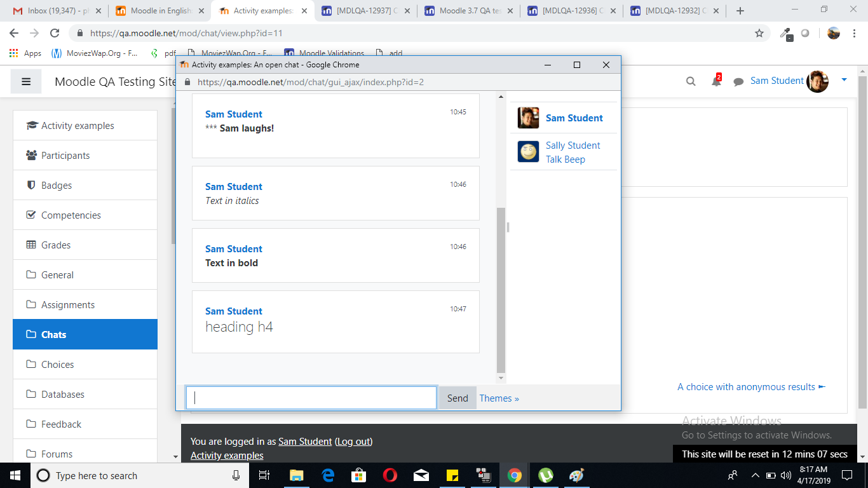The image size is (868, 488).
Task: Click Sam Student avatar in chat user list
Action: pyautogui.click(x=528, y=118)
